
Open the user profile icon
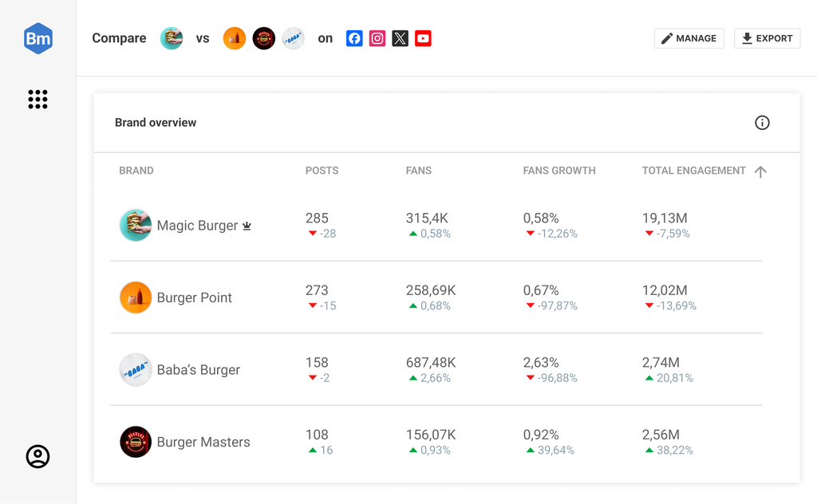[x=37, y=456]
